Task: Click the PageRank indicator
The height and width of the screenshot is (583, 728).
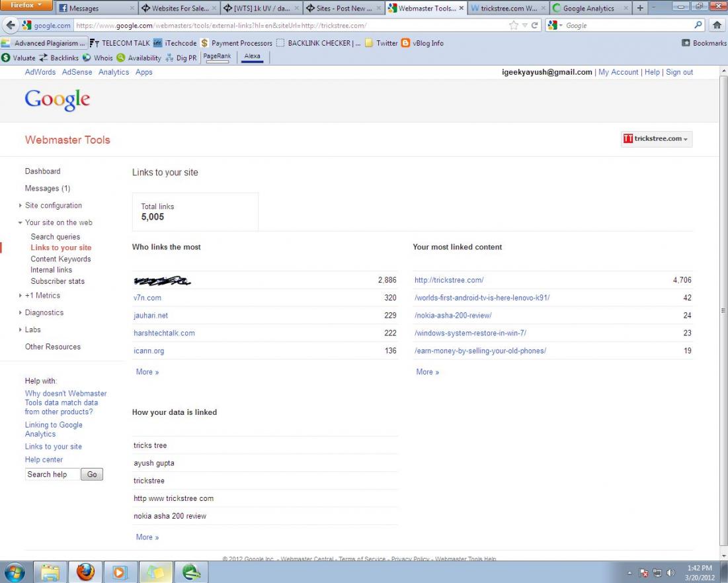Action: (x=217, y=57)
